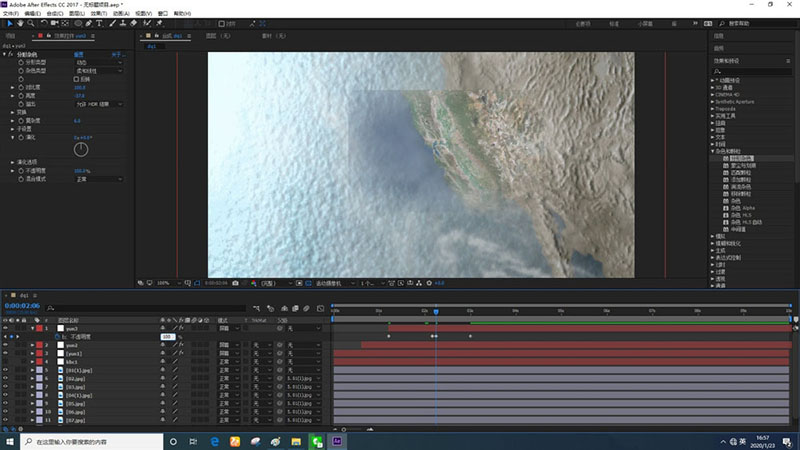Viewport: 800px width, 450px height.
Task: Open After Effects from Windows taskbar
Action: (x=339, y=440)
